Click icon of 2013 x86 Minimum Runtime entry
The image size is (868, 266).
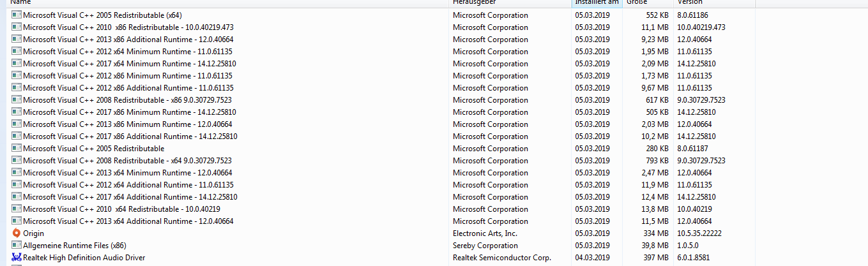coord(17,124)
